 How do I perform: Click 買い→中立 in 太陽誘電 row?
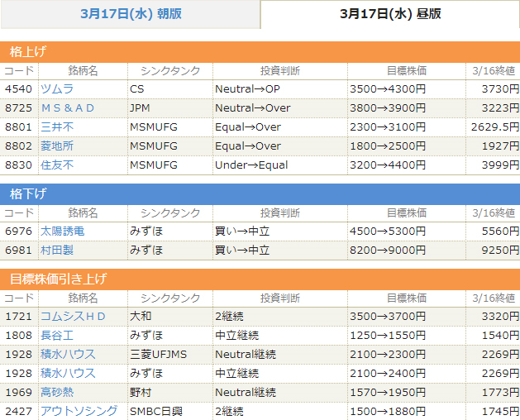pos(280,231)
